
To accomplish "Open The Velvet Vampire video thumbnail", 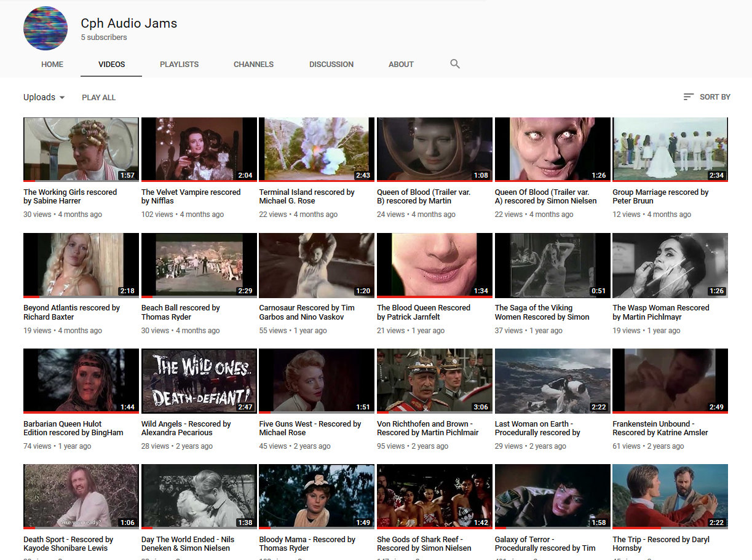I will pos(199,149).
